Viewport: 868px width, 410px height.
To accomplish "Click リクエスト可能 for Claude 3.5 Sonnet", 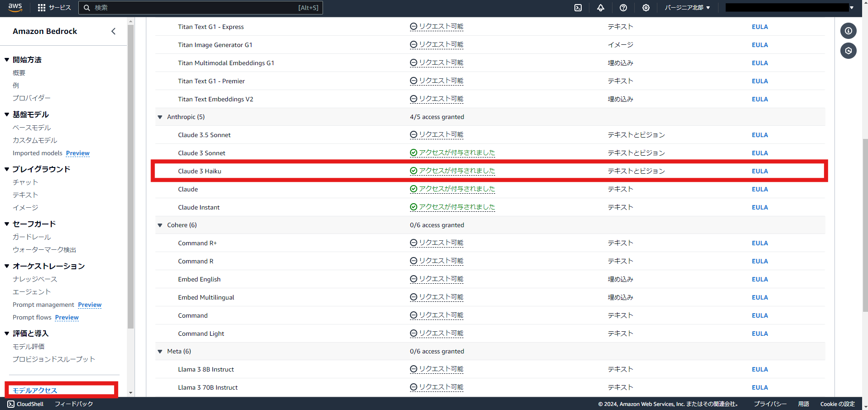I will [x=441, y=135].
